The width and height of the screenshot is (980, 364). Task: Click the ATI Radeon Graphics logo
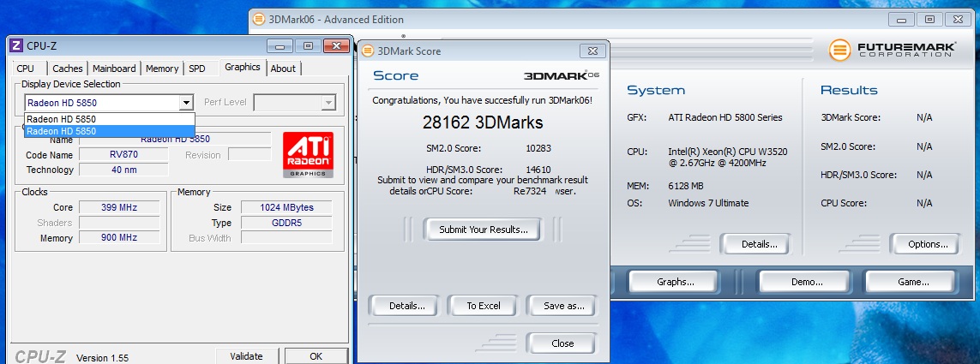pos(308,154)
